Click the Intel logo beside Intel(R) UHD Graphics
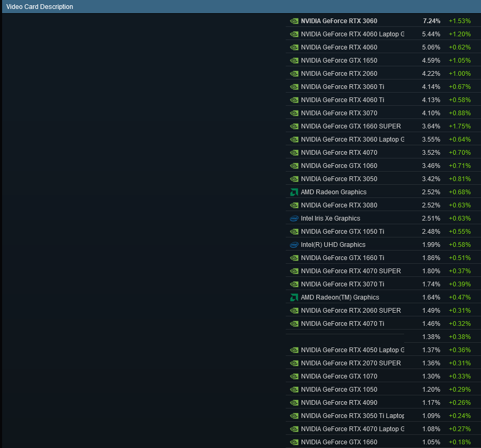Image resolution: width=481 pixels, height=448 pixels. point(294,245)
